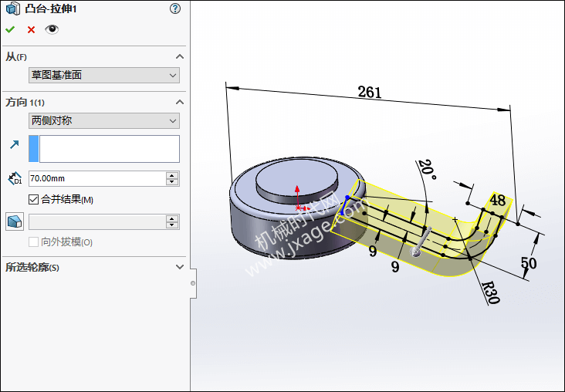Increase depth with the up spinner arrow
This screenshot has width=565, height=392.
[172, 175]
